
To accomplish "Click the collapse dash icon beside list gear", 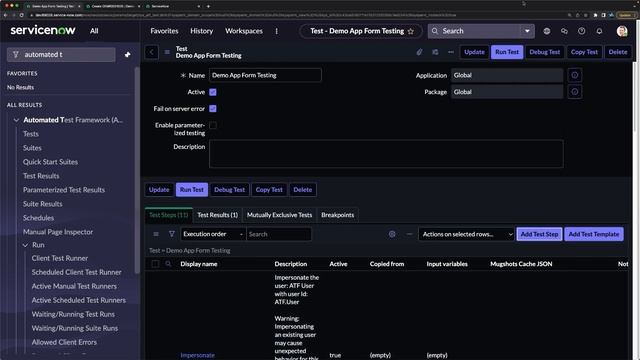I will (x=409, y=234).
